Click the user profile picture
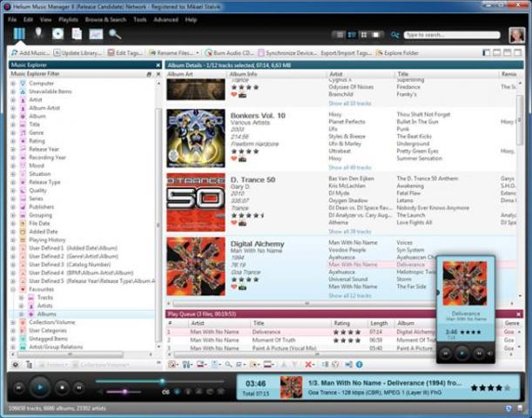This screenshot has width=532, height=418. click(516, 35)
